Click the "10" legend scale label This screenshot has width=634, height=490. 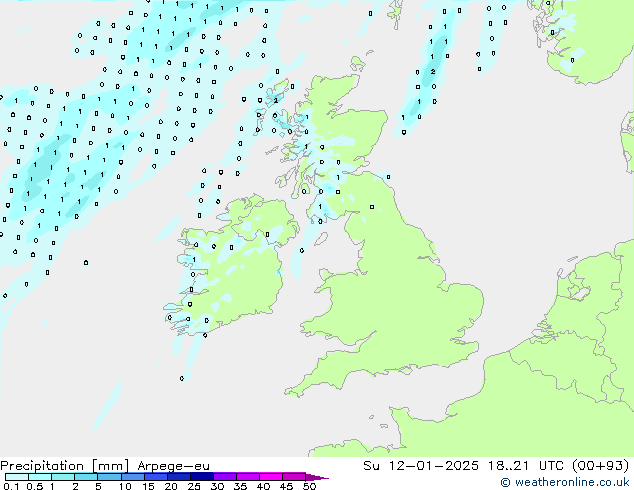tap(125, 486)
